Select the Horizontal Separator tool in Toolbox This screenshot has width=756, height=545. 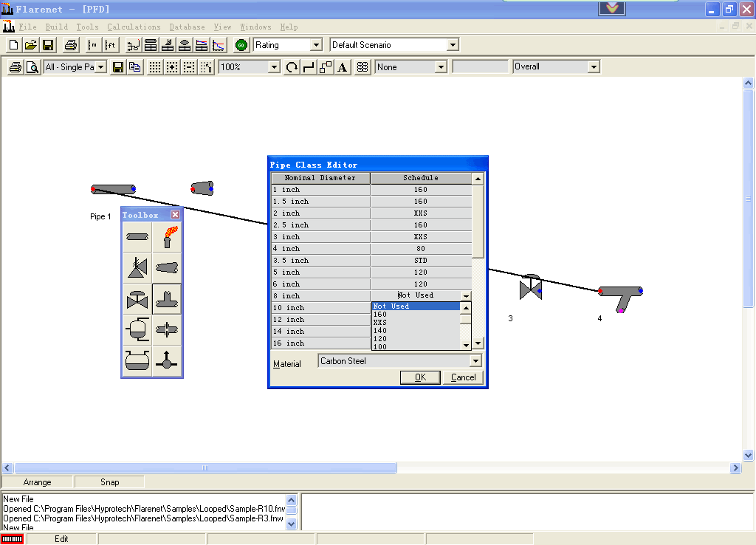click(137, 360)
